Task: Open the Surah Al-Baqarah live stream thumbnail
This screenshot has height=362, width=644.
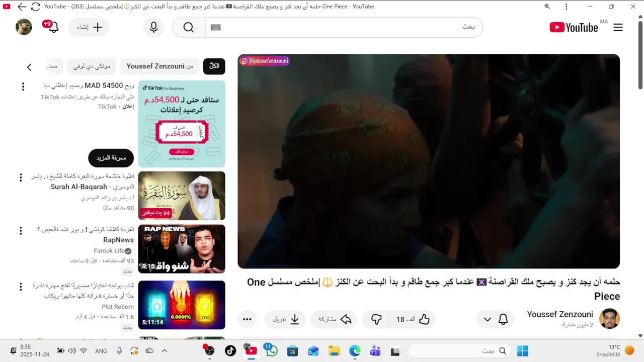Action: (182, 196)
